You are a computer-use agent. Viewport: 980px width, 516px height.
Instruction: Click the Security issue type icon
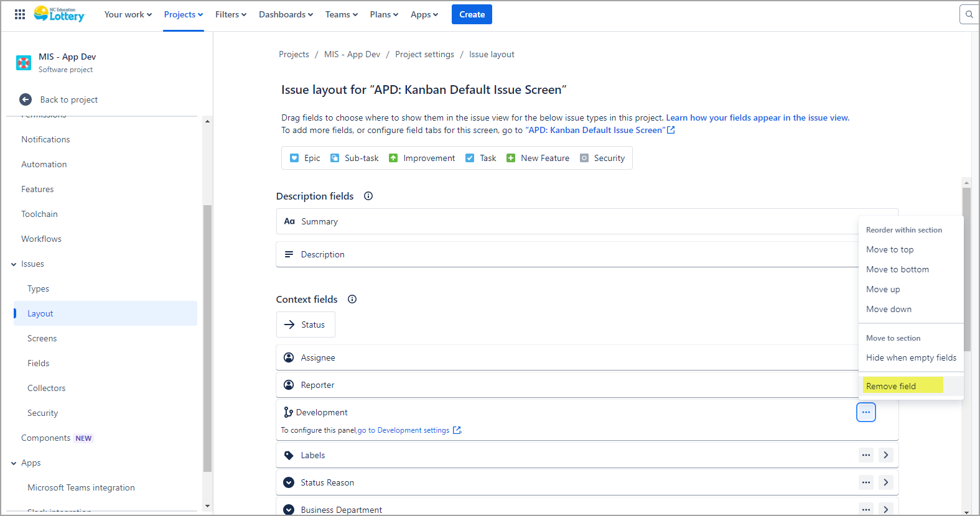[x=584, y=158]
